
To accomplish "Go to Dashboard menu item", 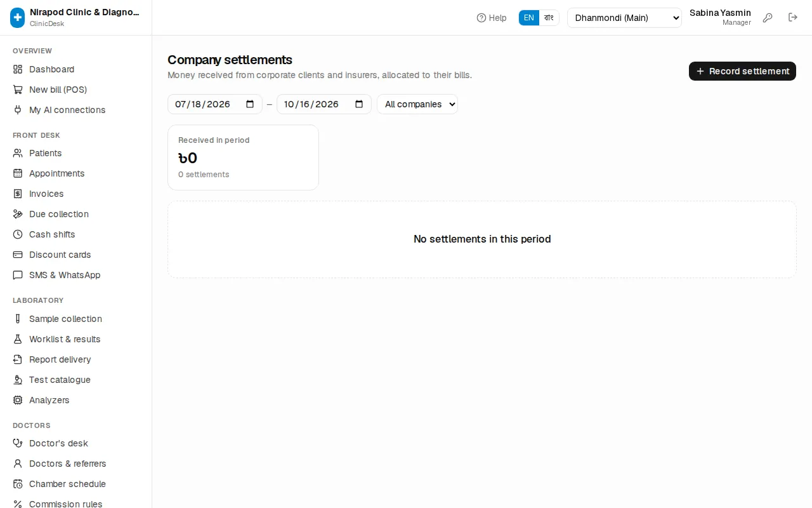I will click(76, 69).
